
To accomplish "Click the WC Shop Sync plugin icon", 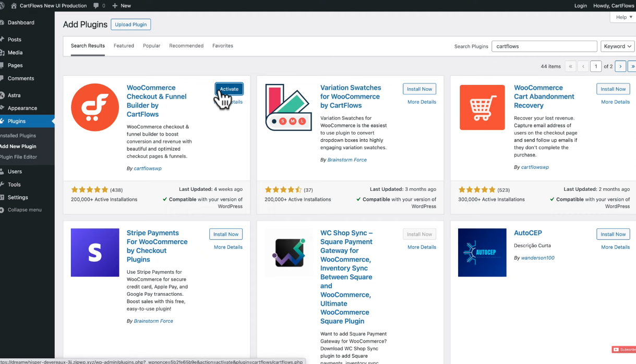I will tap(289, 252).
